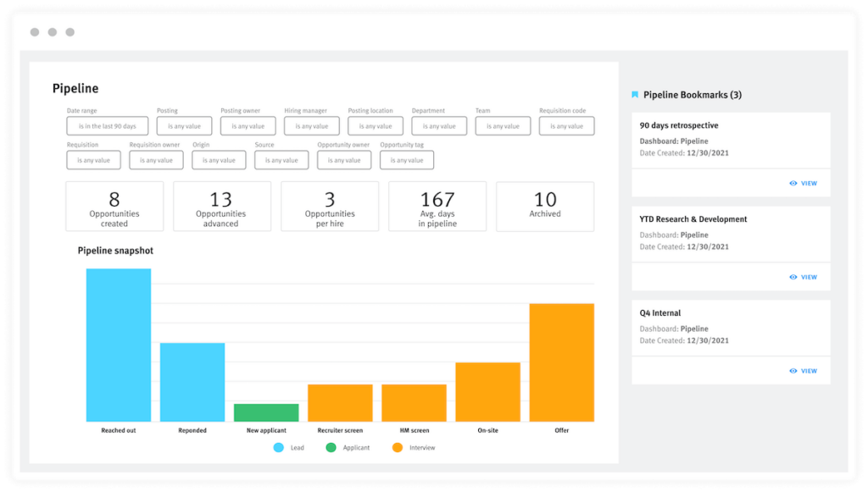Screen dimensions: 868x492
Task: Open the Requisition code filter
Action: coord(566,126)
